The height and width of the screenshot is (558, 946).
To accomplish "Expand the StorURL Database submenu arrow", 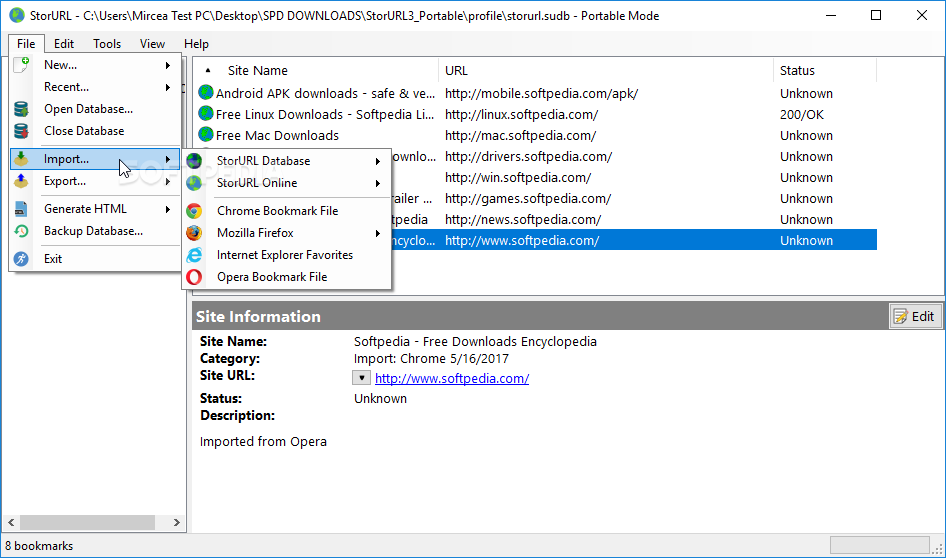I will [x=378, y=161].
